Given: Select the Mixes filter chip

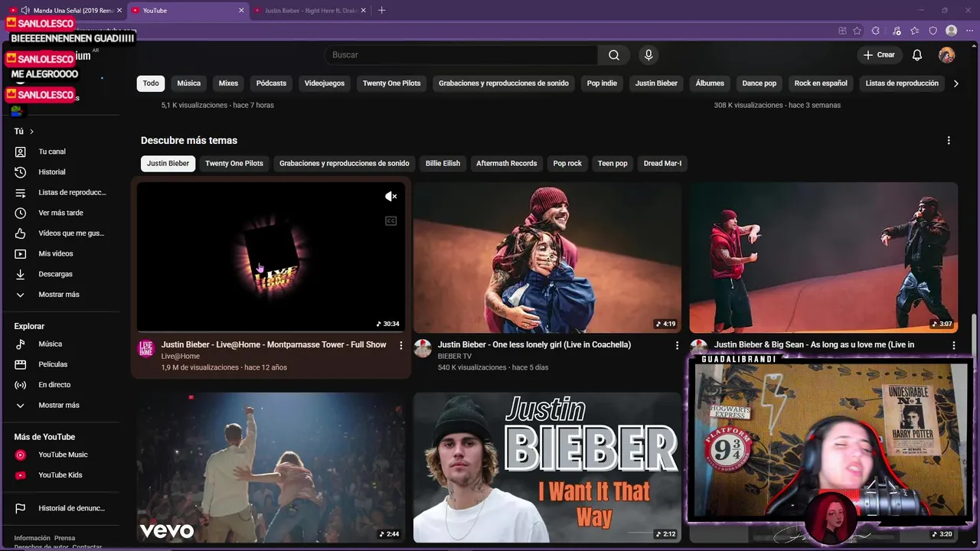Looking at the screenshot, I should click(x=228, y=83).
